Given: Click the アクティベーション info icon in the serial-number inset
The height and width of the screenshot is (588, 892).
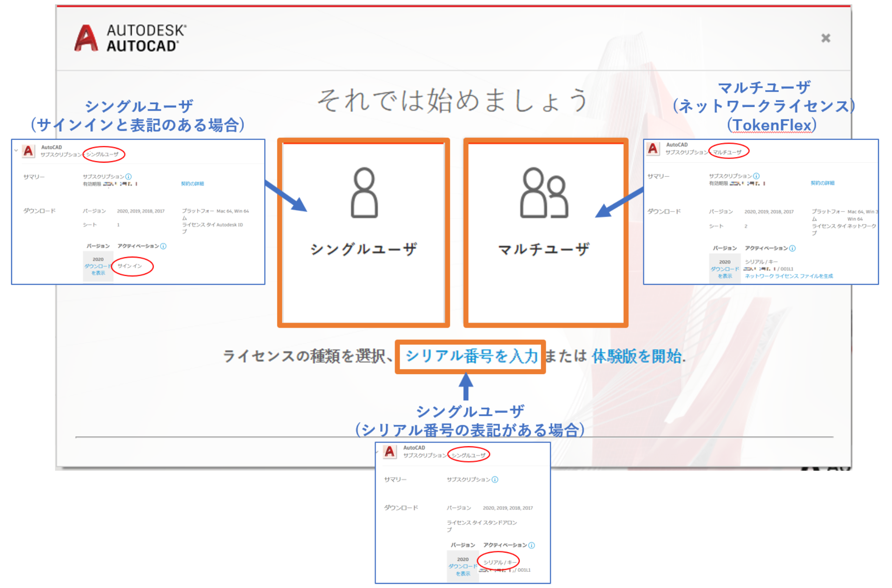Looking at the screenshot, I should (531, 545).
